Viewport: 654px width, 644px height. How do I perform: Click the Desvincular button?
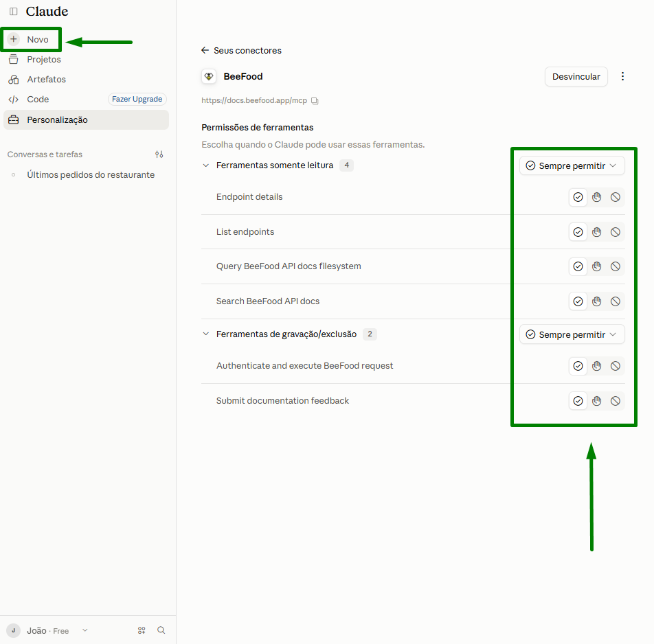coord(576,77)
